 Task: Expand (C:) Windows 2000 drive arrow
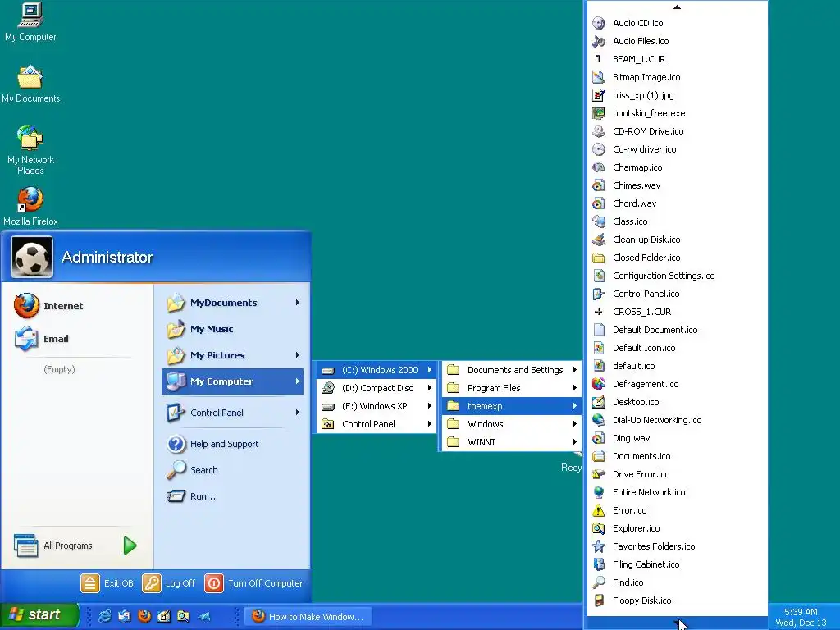(x=430, y=370)
